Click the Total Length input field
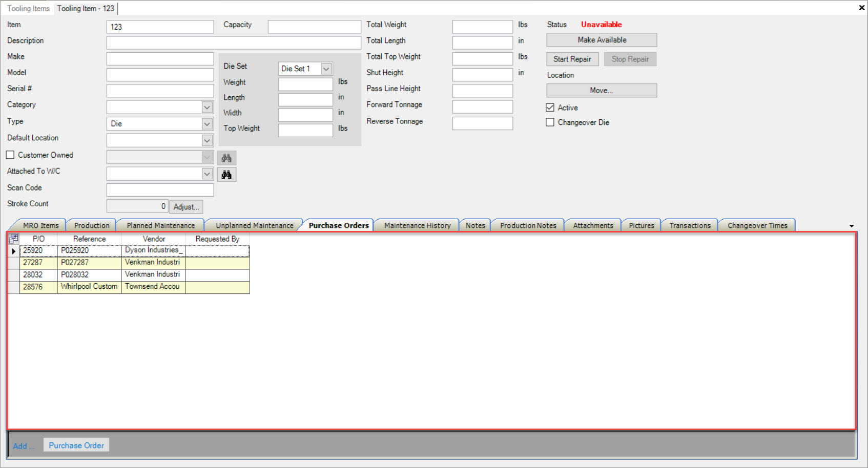868x468 pixels. [x=483, y=42]
